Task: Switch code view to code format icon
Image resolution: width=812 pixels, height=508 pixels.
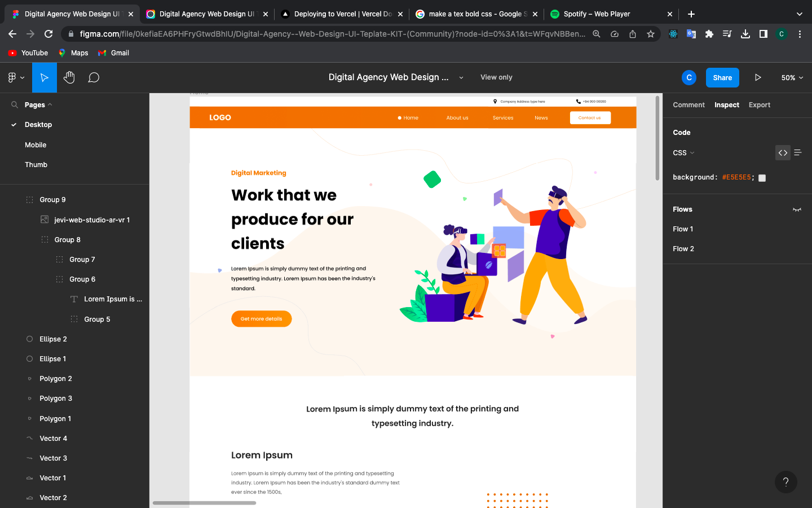Action: click(x=783, y=153)
